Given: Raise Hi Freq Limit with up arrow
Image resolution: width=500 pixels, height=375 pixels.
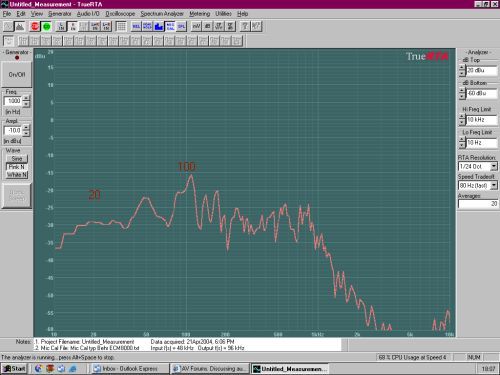Looking at the screenshot, I should coord(462,117).
